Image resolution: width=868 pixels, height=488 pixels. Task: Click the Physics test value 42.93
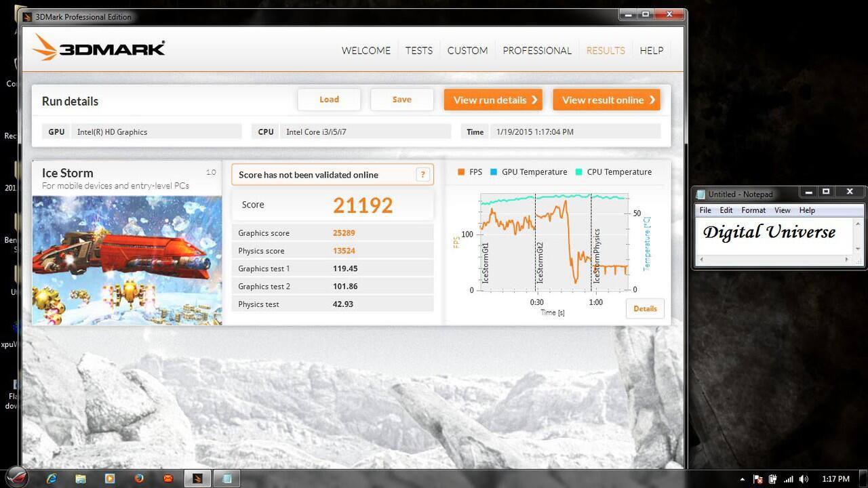[x=343, y=304]
